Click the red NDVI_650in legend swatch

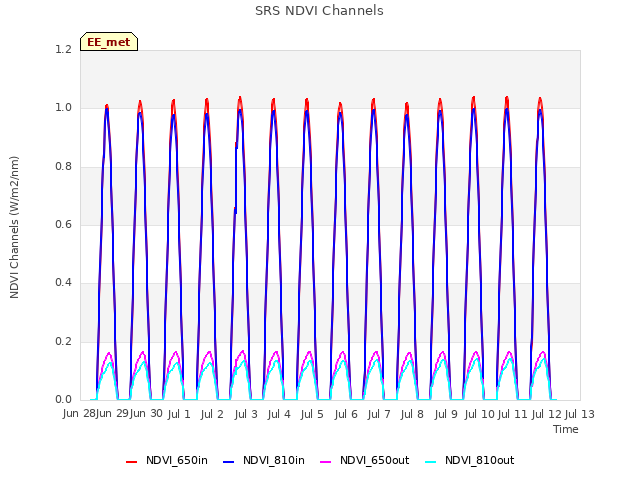(x=131, y=462)
